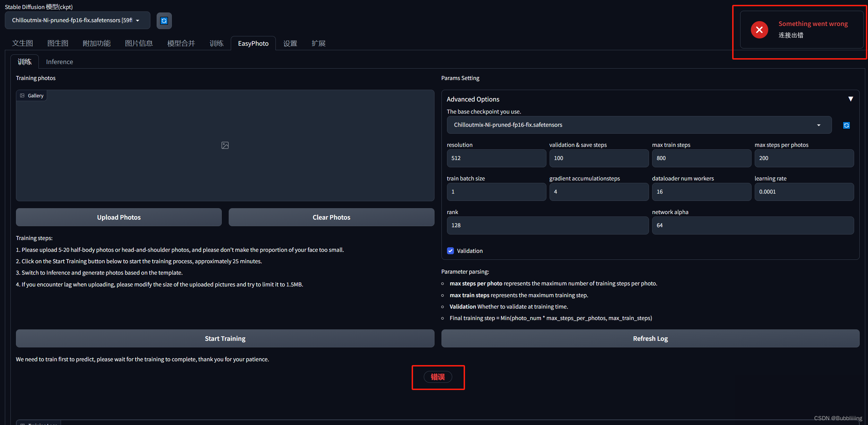Open the 附加功能 tab
Viewport: 868px width, 425px height.
(97, 43)
